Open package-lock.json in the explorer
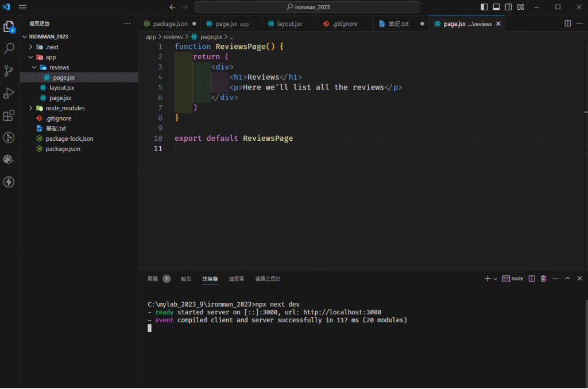The width and height of the screenshot is (588, 389). pyautogui.click(x=69, y=138)
